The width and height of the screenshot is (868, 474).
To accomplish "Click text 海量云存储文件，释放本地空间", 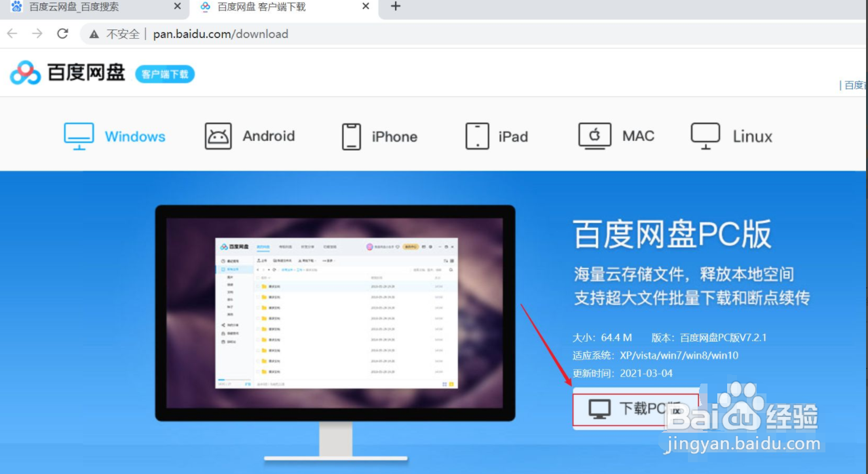I will pyautogui.click(x=684, y=274).
